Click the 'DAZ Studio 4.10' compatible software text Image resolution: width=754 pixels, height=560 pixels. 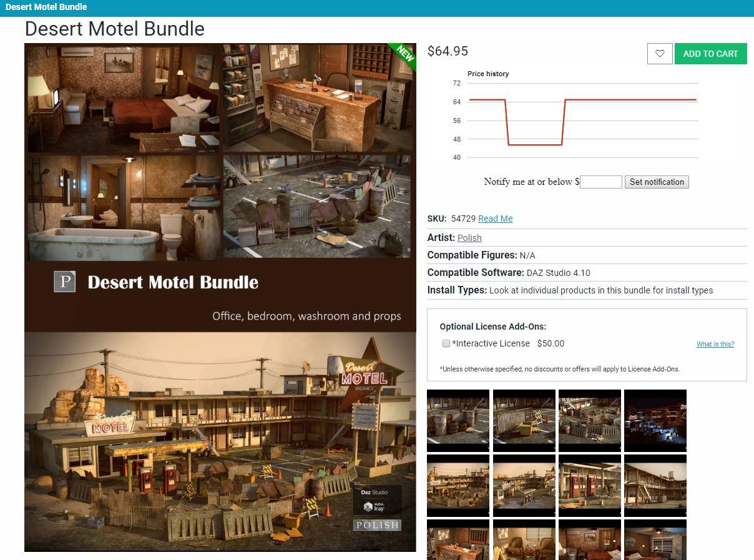(559, 273)
